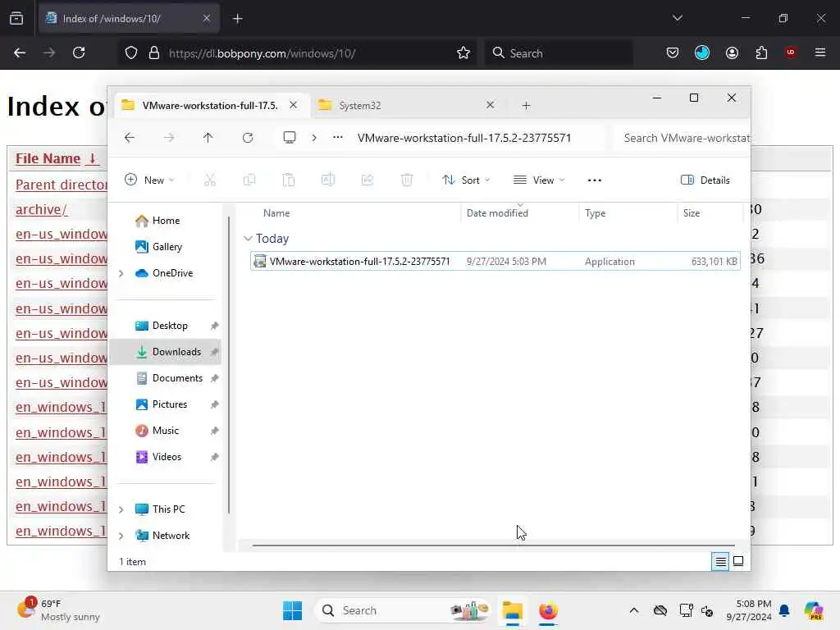Open the archive/ link in Firefox page
840x630 pixels.
41,209
